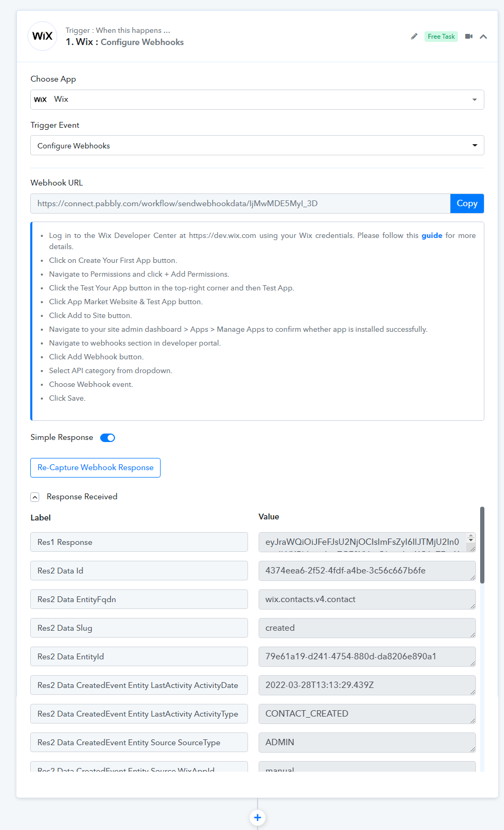Click the pencil edit icon in header

pos(414,37)
